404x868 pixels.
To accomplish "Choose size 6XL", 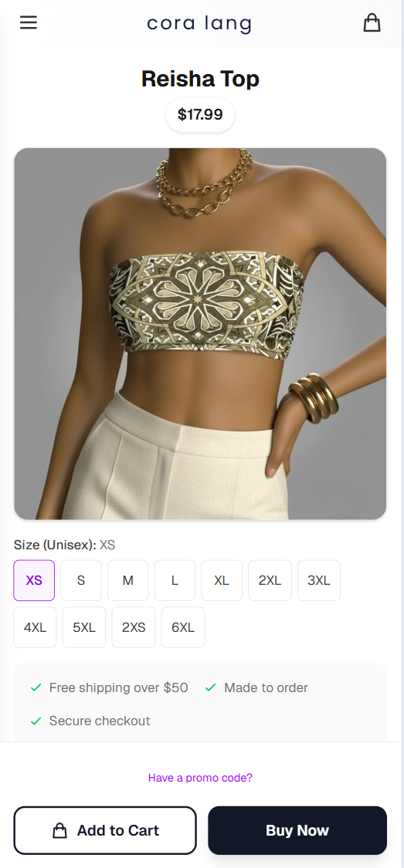I will click(x=183, y=627).
